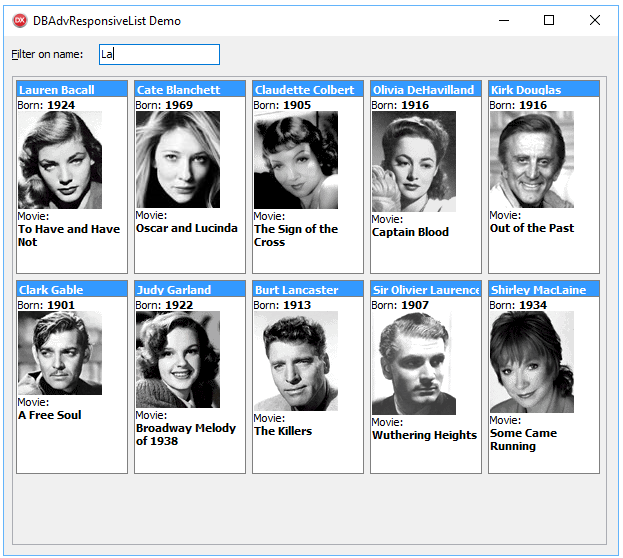Click the movie title Wuthering Heights
The height and width of the screenshot is (558, 623).
424,435
